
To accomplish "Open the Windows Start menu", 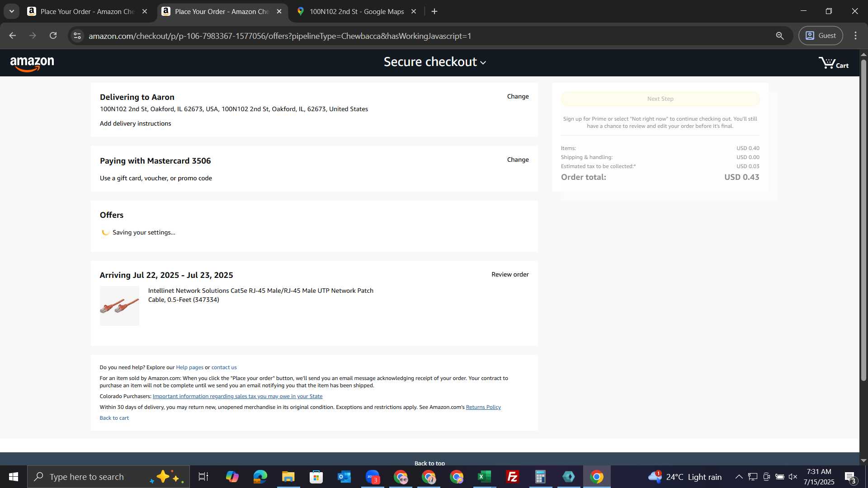I will [14, 477].
